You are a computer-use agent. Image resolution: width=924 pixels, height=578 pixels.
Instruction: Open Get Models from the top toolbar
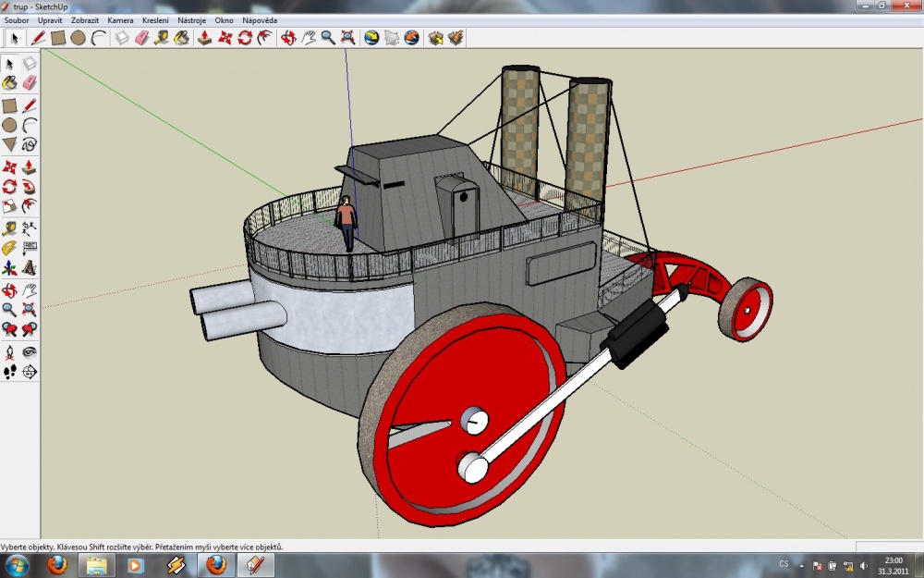[435, 38]
